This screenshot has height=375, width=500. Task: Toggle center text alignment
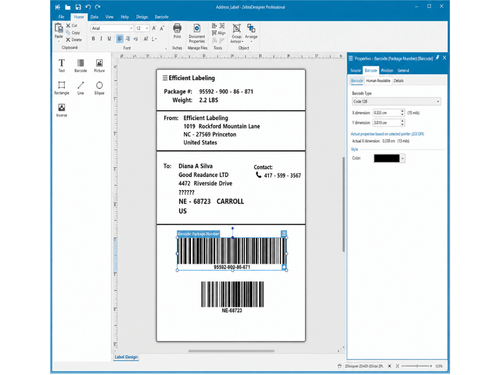(128, 39)
